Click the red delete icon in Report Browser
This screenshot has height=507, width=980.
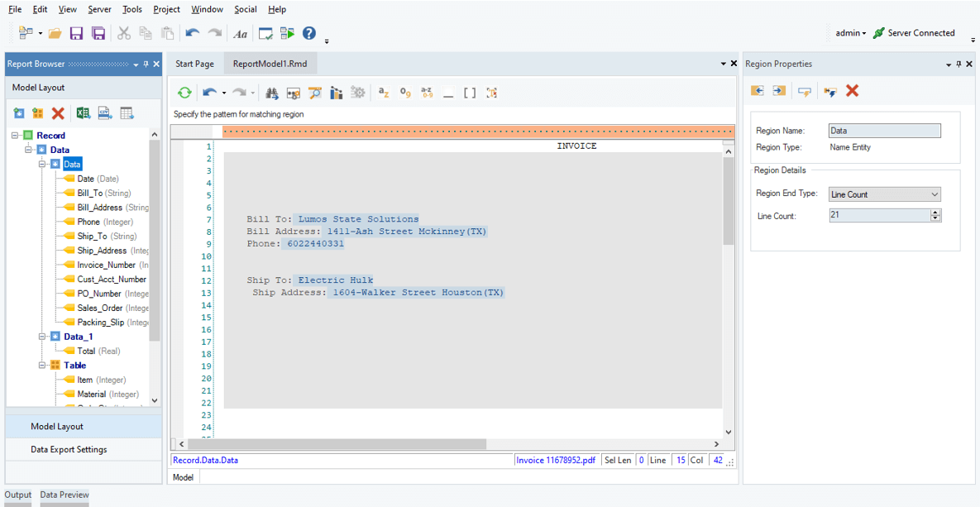[58, 113]
